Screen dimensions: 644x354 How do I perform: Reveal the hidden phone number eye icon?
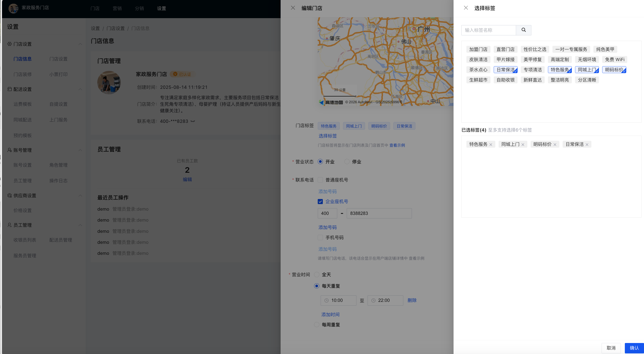coord(193,121)
